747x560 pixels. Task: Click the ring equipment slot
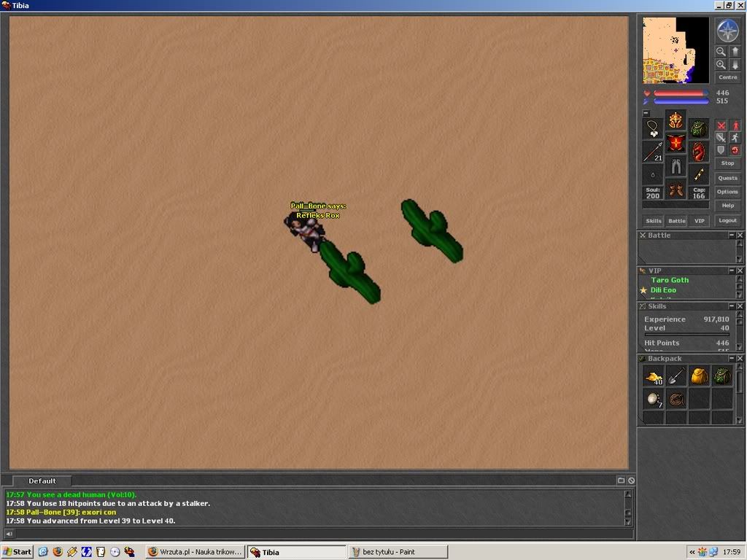653,175
